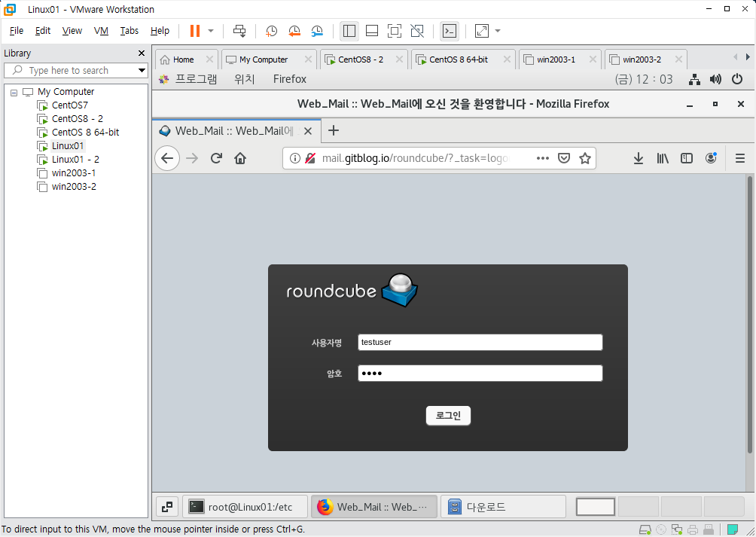The image size is (756, 537).
Task: Click the insecure connection lock icon
Action: [x=310, y=158]
